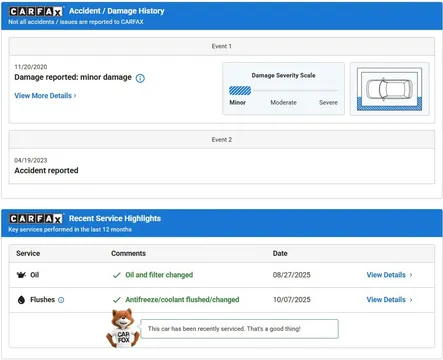Click the date 11/20/2020
443x360 pixels.
coord(31,67)
